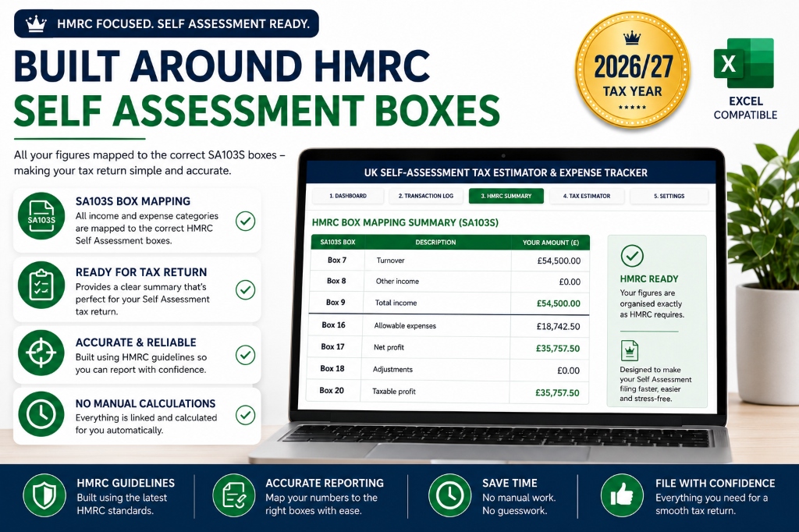
Task: Click the FILE WITH CONFIDENCE footer heading
Action: tap(716, 483)
